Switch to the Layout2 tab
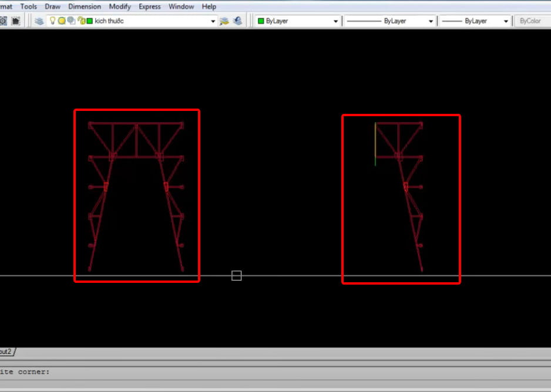This screenshot has width=551, height=392. click(x=6, y=352)
